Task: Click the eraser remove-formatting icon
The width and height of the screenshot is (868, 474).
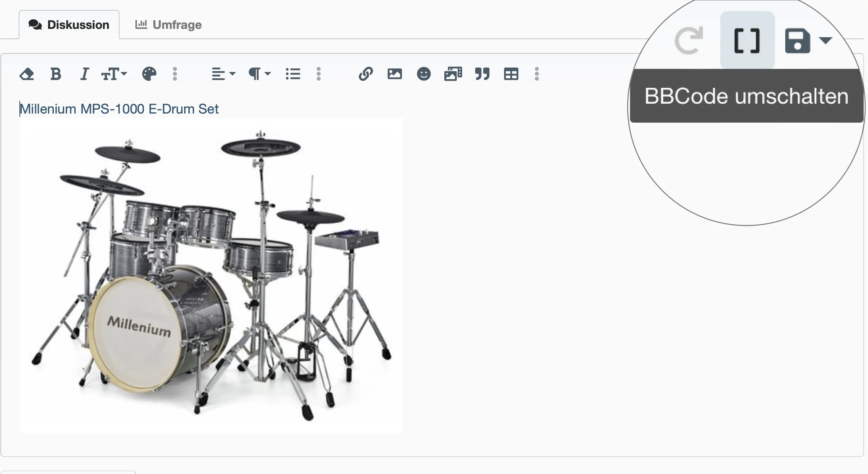Action: point(27,74)
